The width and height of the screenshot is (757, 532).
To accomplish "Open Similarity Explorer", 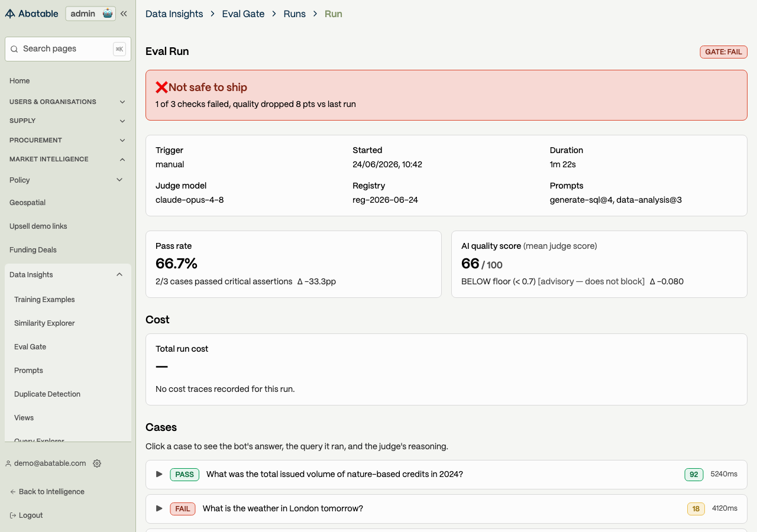I will point(44,323).
